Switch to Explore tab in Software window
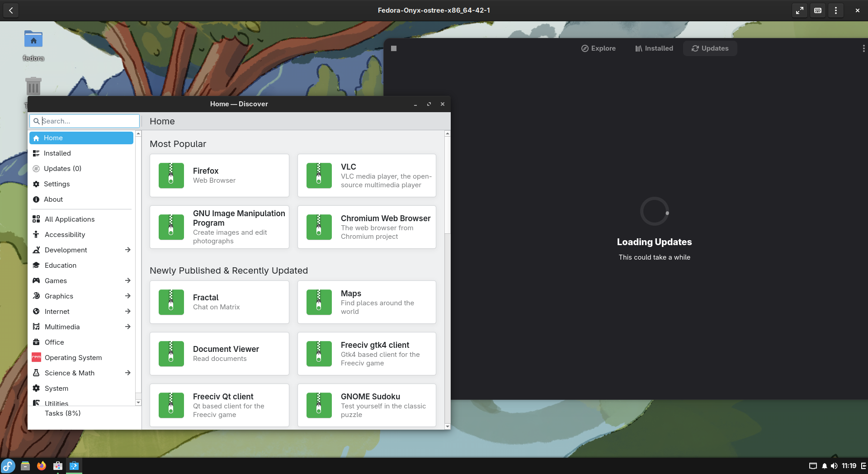Screen dimensions: 868x474 click(598, 48)
